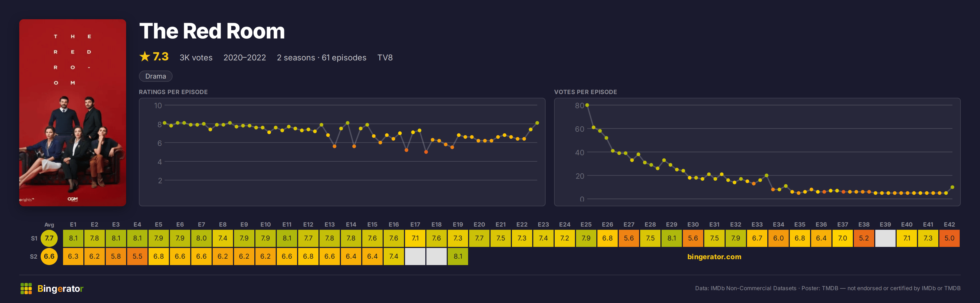Screen dimensions: 980x303
Task: Click S1 E1 rating cell 8.1
Action: (x=73, y=238)
